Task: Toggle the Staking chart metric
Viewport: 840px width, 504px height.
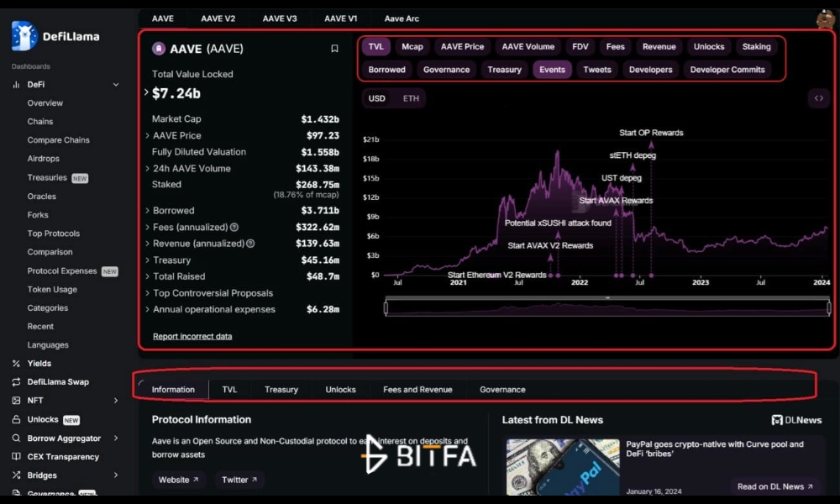Action: tap(757, 46)
